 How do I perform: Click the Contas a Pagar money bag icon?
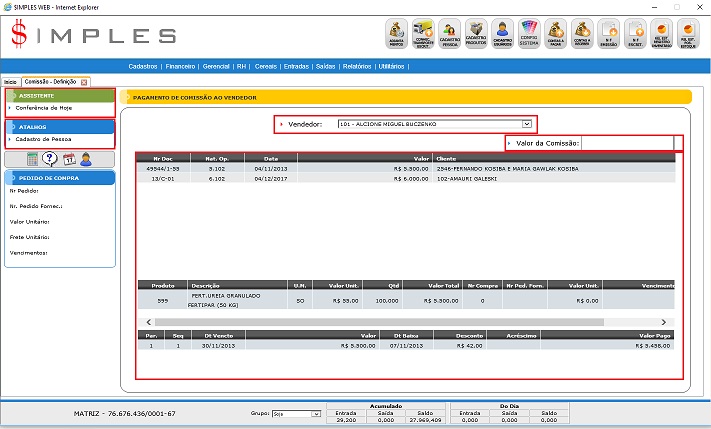tap(556, 34)
